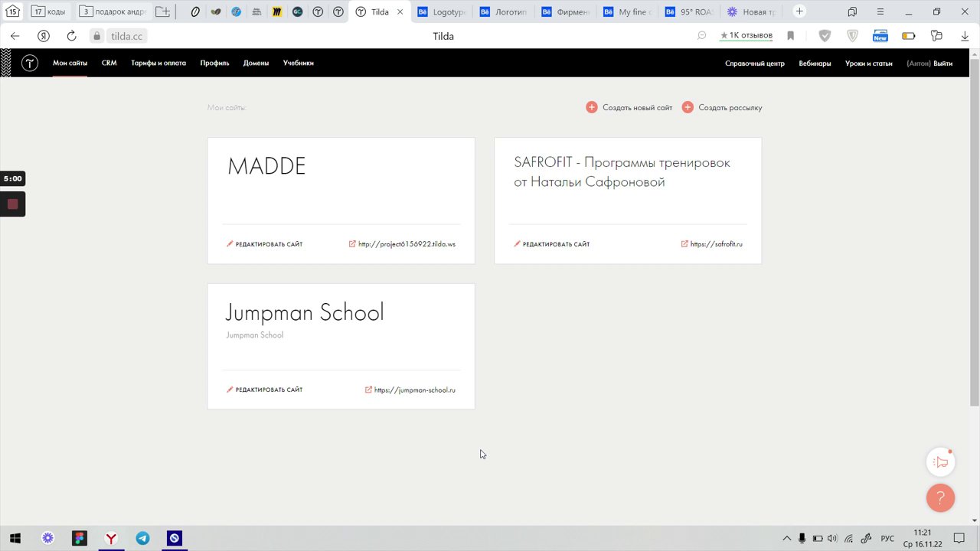Open the Windows notification center icon
This screenshot has width=980, height=551.
point(959,538)
